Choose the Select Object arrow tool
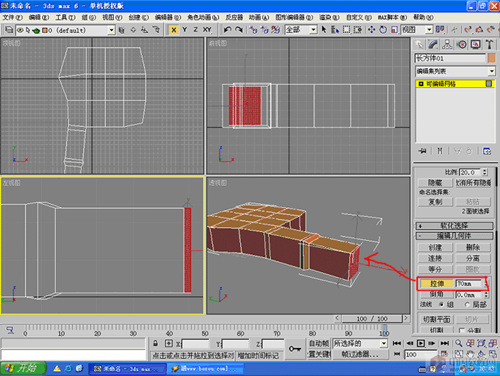 [324, 30]
